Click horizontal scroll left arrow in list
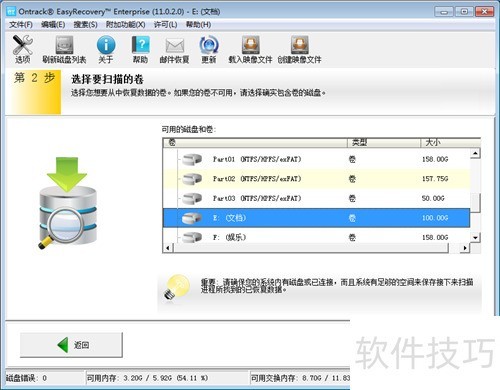500x390 pixels. (x=168, y=248)
